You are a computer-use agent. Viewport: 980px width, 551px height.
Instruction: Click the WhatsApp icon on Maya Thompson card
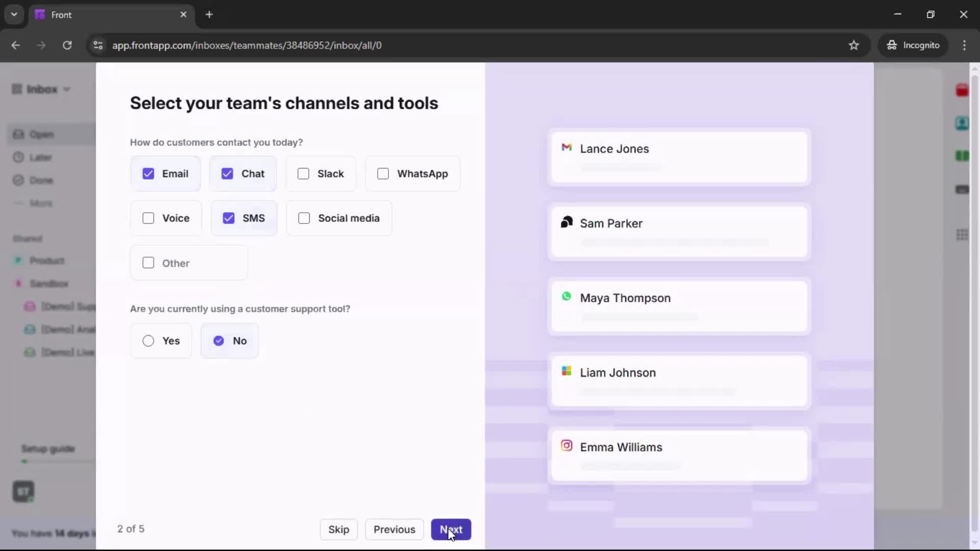pyautogui.click(x=567, y=296)
